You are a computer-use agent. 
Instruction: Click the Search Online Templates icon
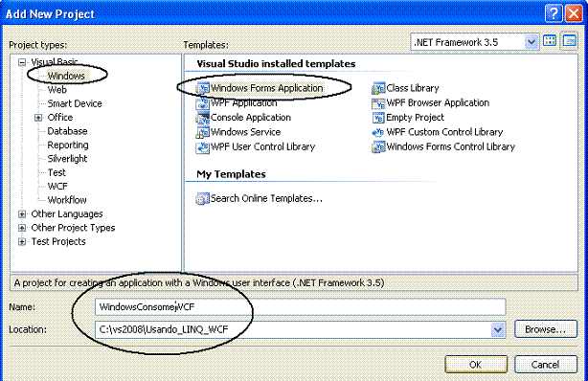202,198
